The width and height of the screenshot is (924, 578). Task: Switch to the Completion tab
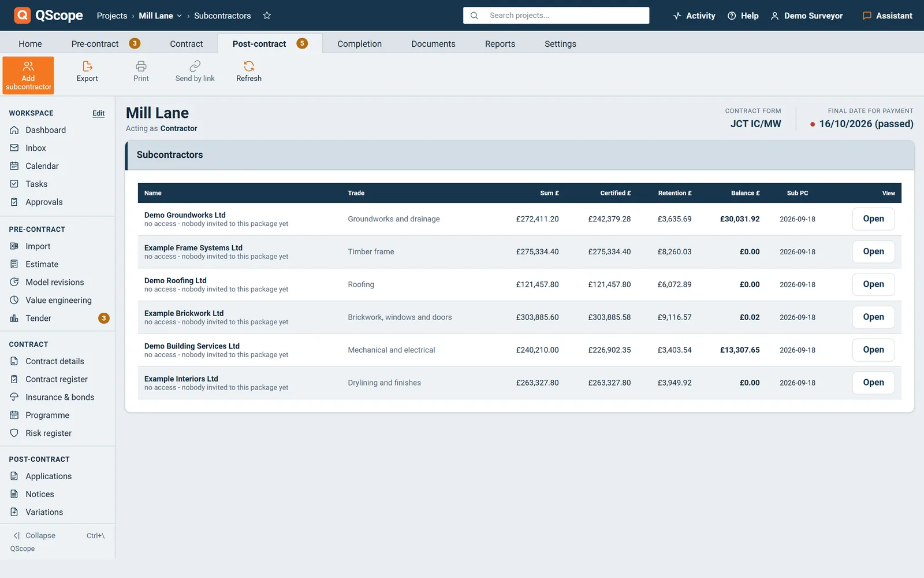(359, 44)
